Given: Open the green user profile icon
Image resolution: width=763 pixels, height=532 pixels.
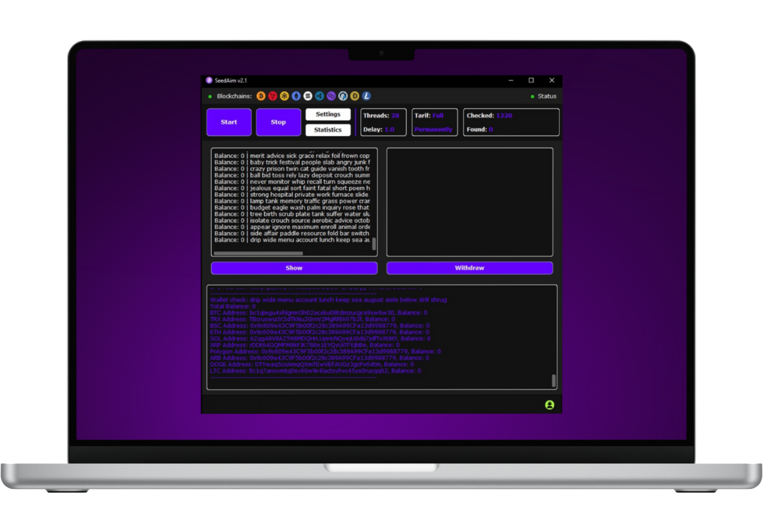Looking at the screenshot, I should point(549,405).
